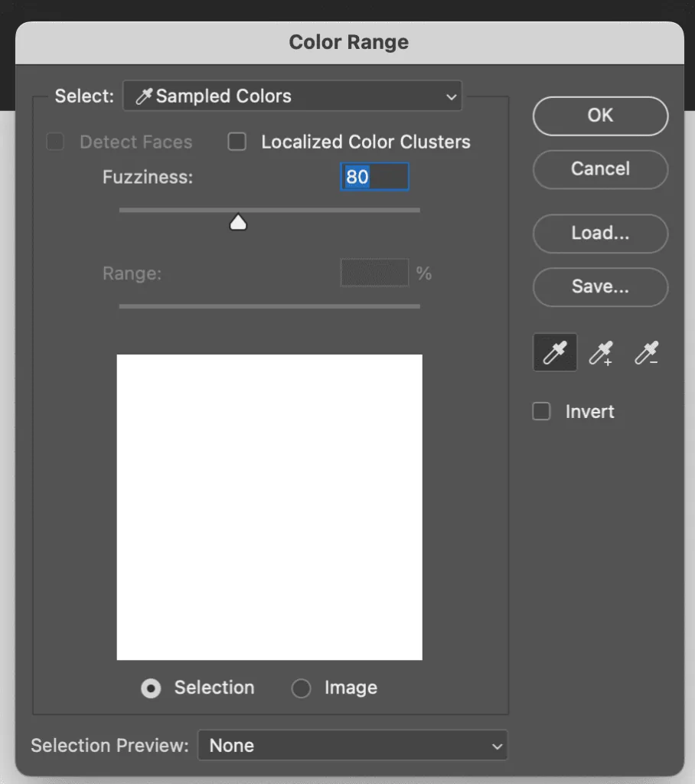Select the Eyedropper tool

tap(555, 352)
